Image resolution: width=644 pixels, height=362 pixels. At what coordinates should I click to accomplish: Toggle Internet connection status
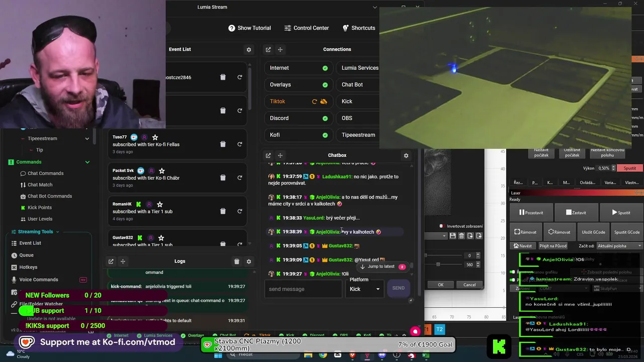tap(325, 68)
